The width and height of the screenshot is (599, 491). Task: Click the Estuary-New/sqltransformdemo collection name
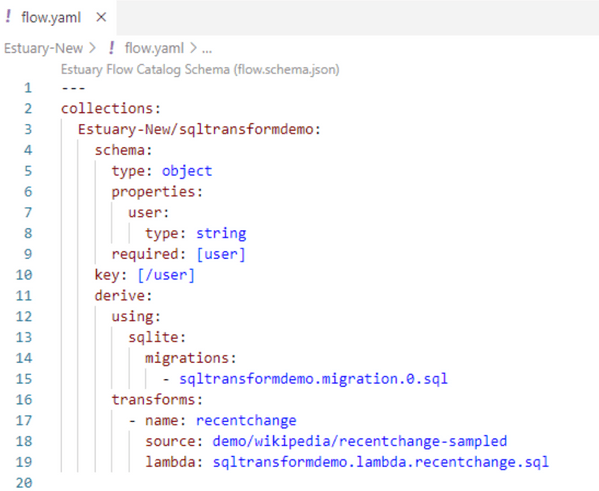click(x=195, y=129)
